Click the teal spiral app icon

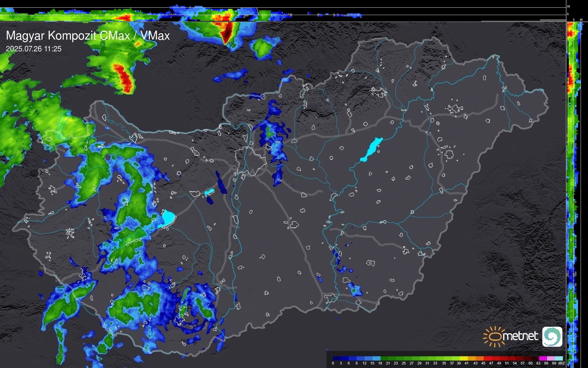pyautogui.click(x=552, y=336)
